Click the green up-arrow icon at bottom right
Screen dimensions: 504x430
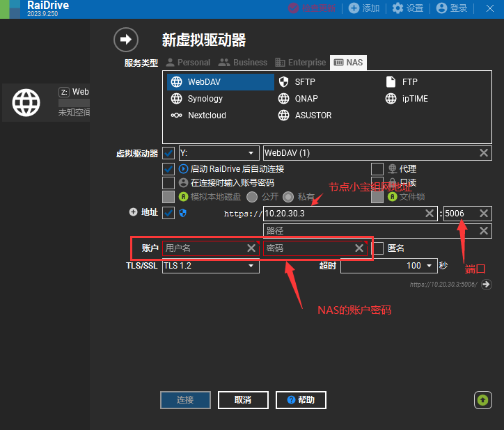483,400
